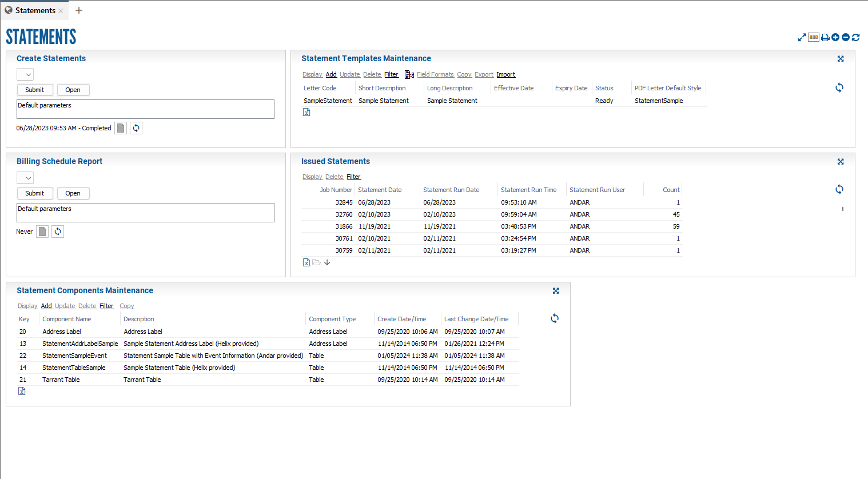Click the full-screen expand arrows icon in the page header
This screenshot has width=868, height=479.
[802, 37]
